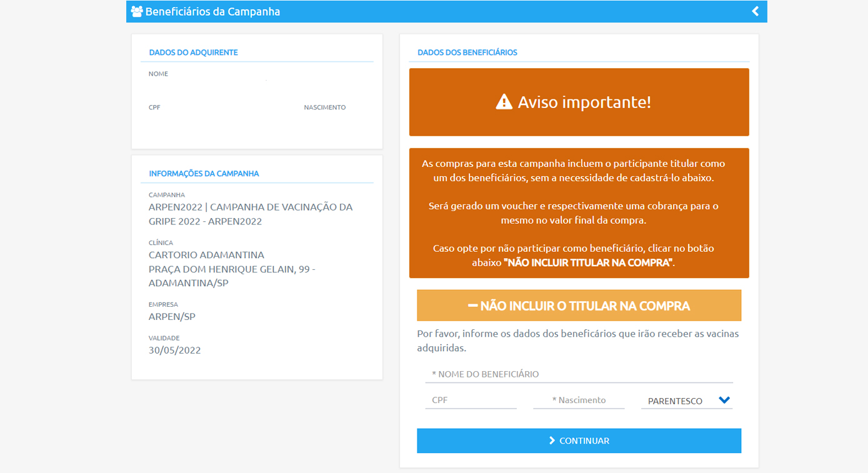
Task: Click the orange notice paragraph about titular
Action: click(x=579, y=213)
